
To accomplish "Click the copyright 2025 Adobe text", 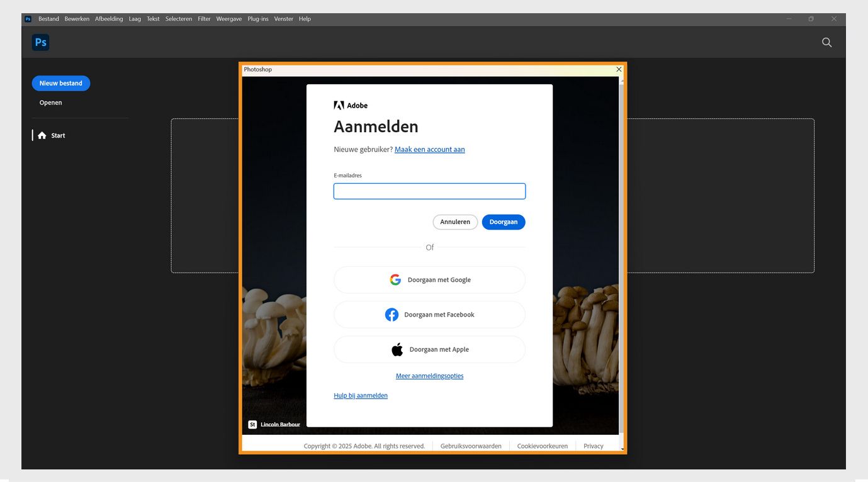I will pyautogui.click(x=364, y=446).
